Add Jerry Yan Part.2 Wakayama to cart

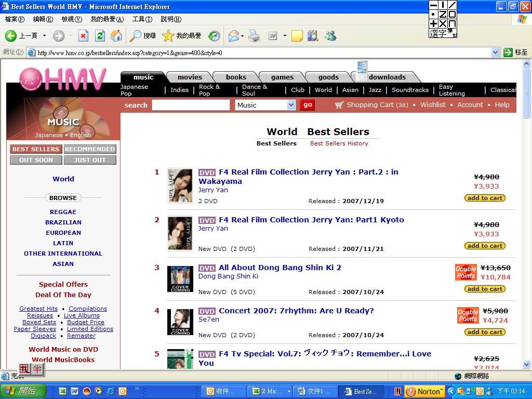[x=485, y=198]
